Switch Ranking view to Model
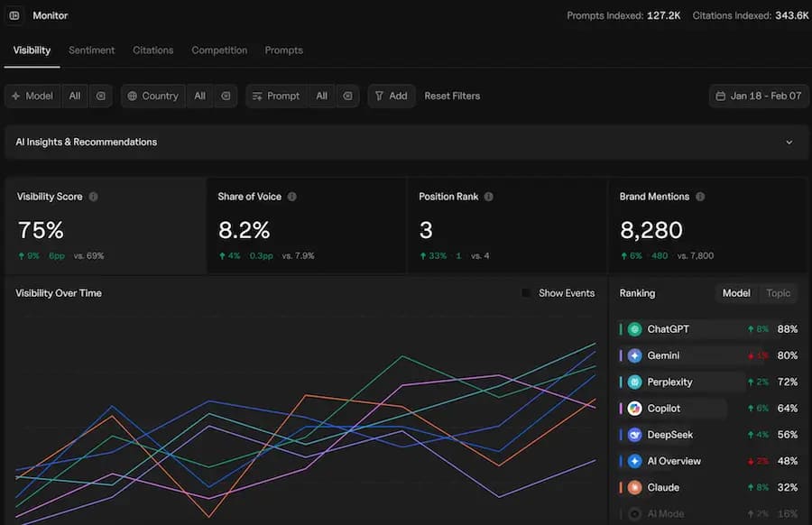812x525 pixels. click(736, 293)
